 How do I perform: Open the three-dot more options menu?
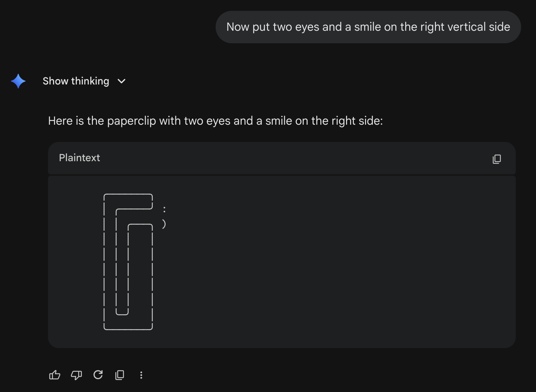(141, 375)
